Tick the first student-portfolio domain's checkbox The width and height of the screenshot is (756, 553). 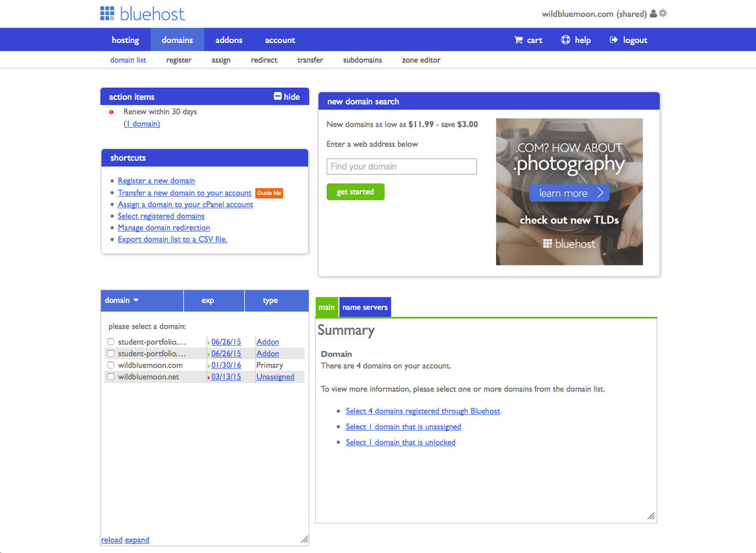[x=111, y=342]
